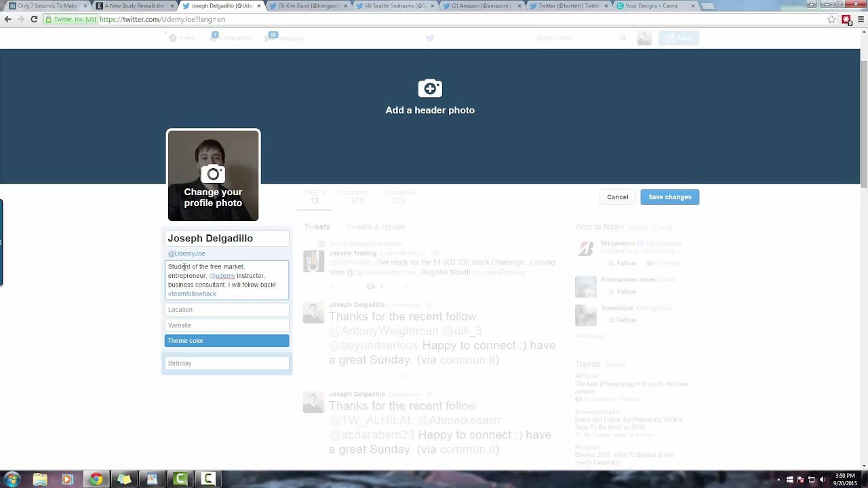Viewport: 868px width, 488px height.
Task: Edit the name field 'Joseph Delgadillo'
Action: click(x=226, y=239)
